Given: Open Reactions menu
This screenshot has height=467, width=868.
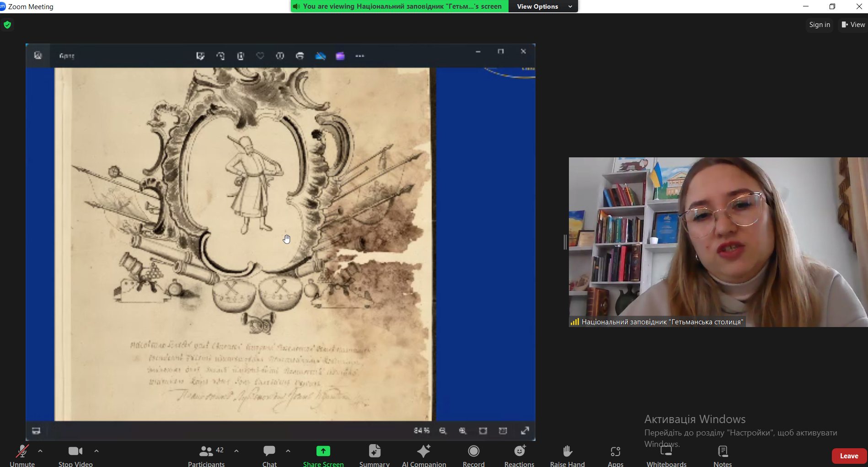Looking at the screenshot, I should pos(520,455).
